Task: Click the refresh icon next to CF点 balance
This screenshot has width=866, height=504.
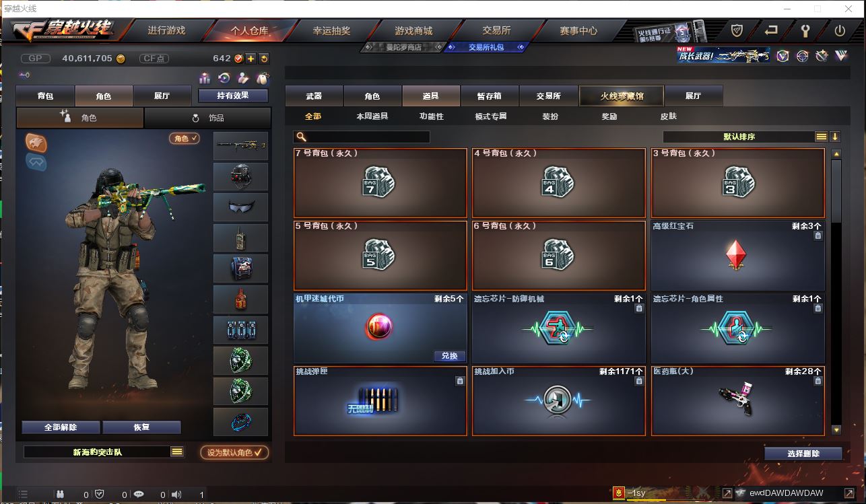Action: 264,59
